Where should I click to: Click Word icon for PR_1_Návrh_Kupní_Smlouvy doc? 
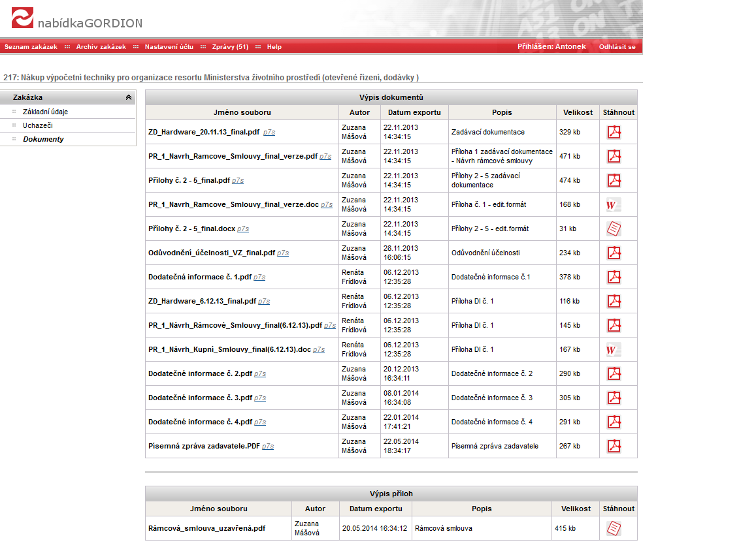(613, 350)
